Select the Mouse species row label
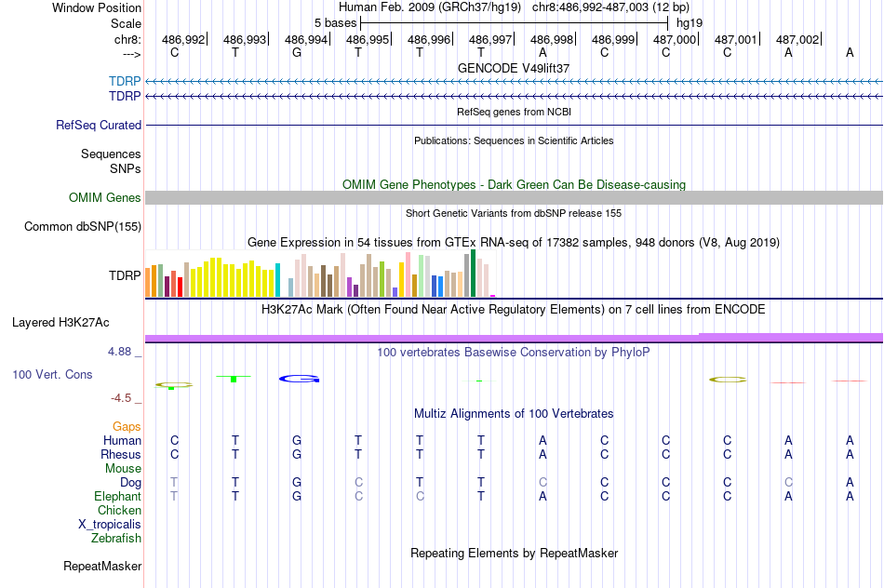884x588 pixels. point(123,469)
